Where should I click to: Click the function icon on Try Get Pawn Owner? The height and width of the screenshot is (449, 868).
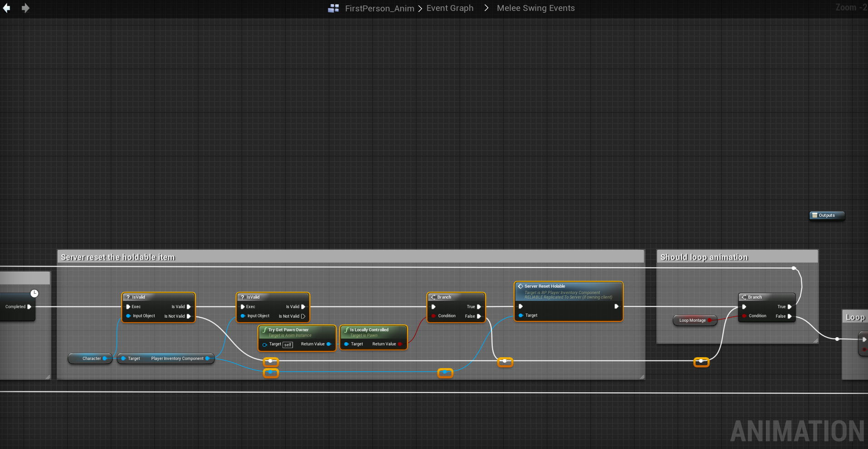pos(264,330)
